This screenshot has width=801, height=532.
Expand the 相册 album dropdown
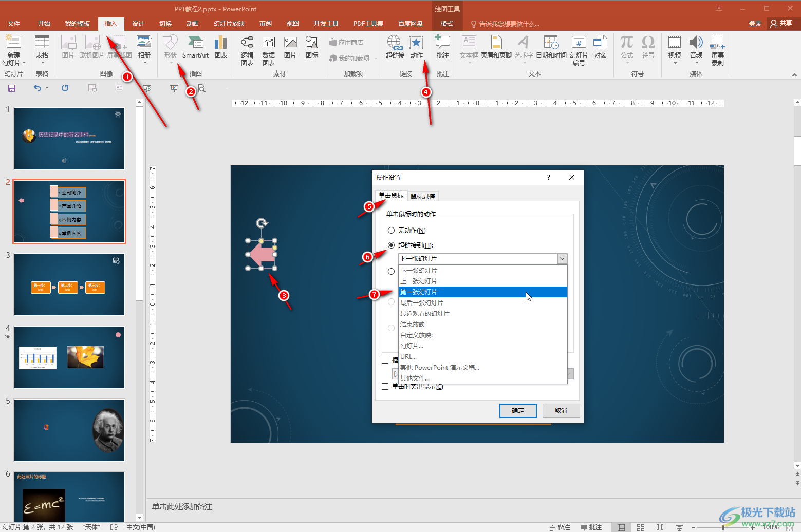point(145,63)
